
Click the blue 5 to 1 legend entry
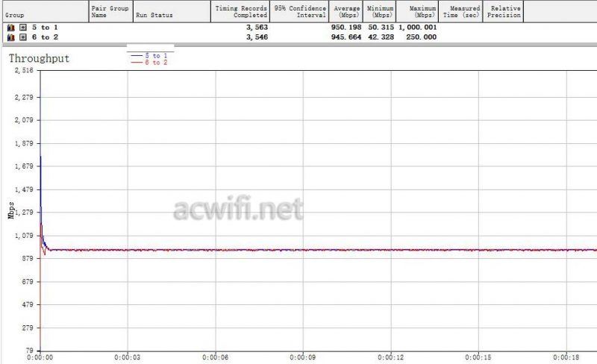(149, 55)
